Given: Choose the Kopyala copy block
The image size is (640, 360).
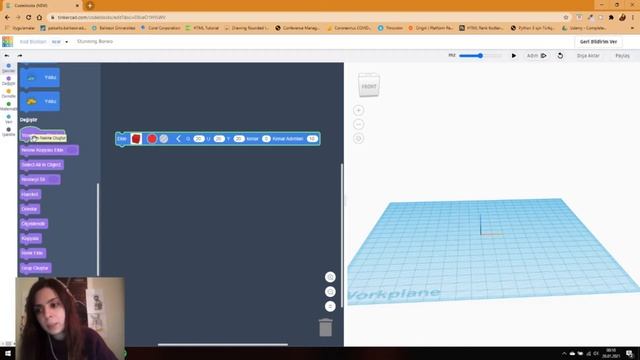Looking at the screenshot, I should click(31, 238).
